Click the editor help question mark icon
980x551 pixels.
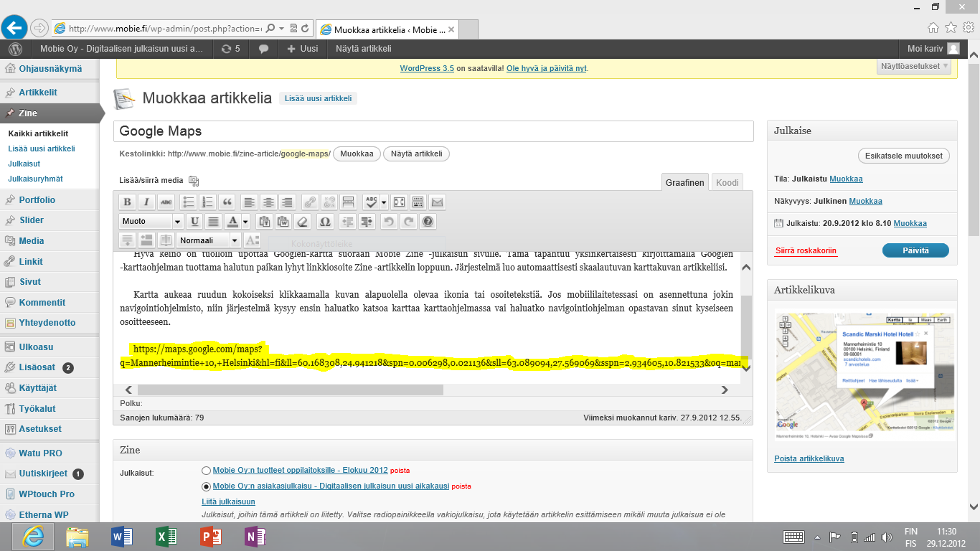tap(428, 222)
